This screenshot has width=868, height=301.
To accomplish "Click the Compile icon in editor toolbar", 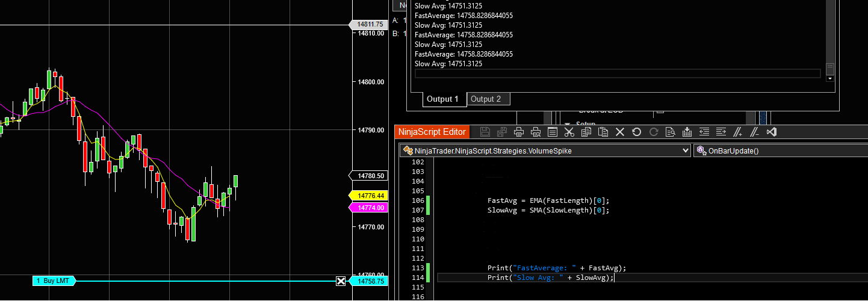I will coord(687,132).
